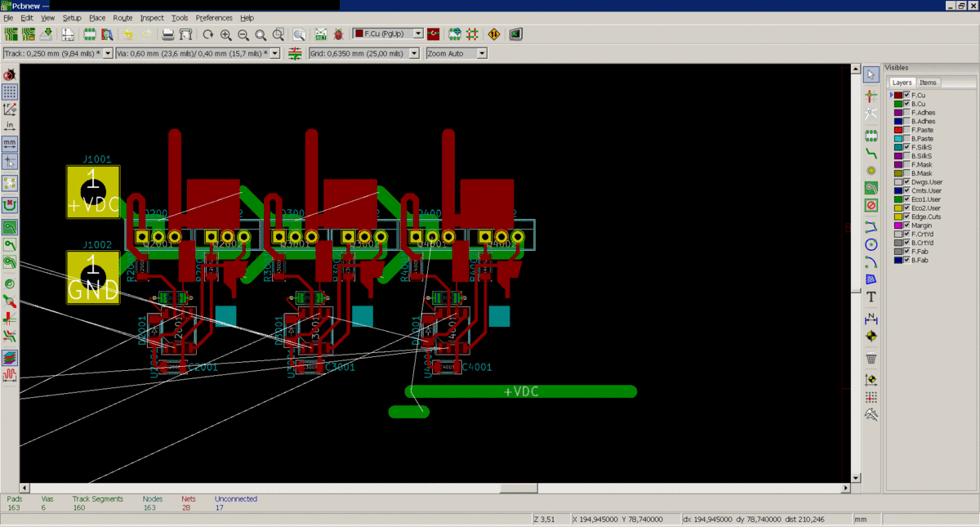The image size is (980, 527).
Task: Toggle F.SilkS layer checkbox
Action: [x=906, y=147]
